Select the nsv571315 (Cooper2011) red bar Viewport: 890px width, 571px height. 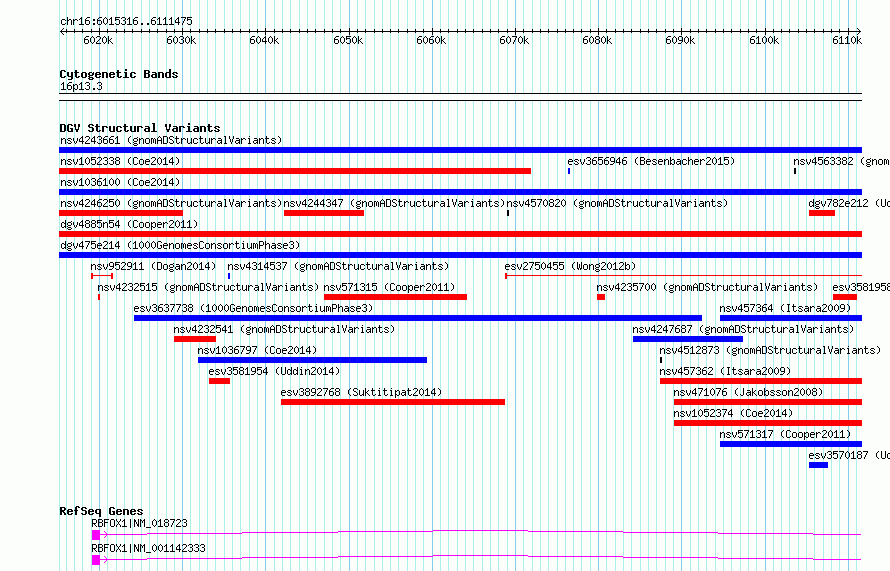tap(396, 297)
